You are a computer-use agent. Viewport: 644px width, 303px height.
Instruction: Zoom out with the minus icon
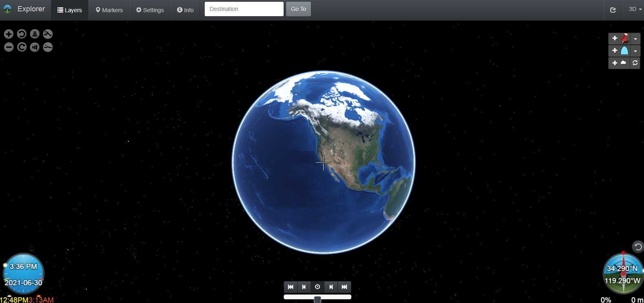coord(9,47)
